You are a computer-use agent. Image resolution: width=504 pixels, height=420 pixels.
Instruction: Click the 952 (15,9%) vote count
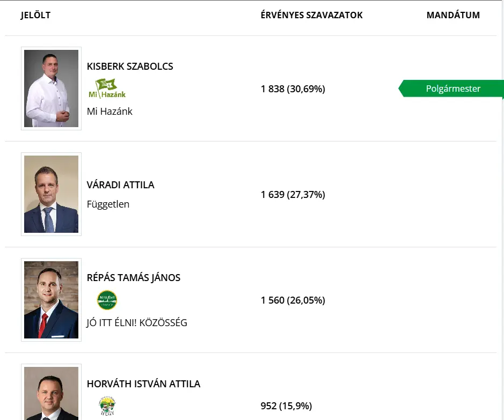[287, 406]
